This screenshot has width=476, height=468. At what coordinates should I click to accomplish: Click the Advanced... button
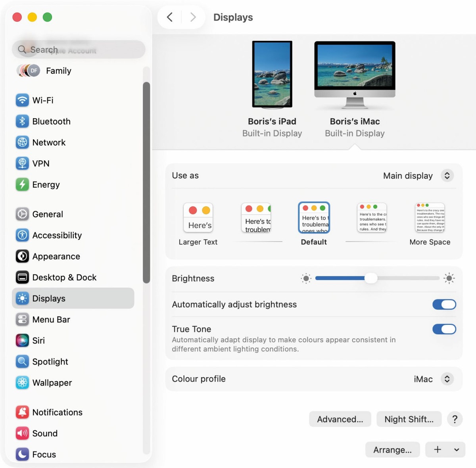click(x=340, y=419)
